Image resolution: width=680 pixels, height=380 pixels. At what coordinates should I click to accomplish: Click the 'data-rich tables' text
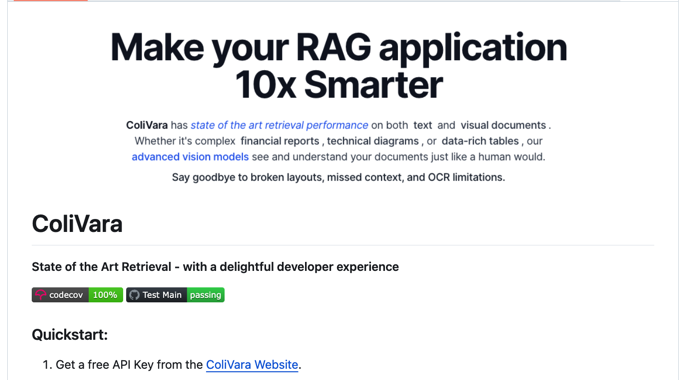tap(480, 141)
